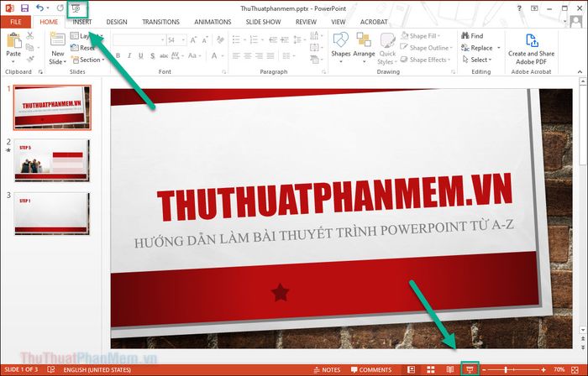Viewport: 588px width, 376px height.
Task: Open the REVIEW tab
Action: point(306,22)
